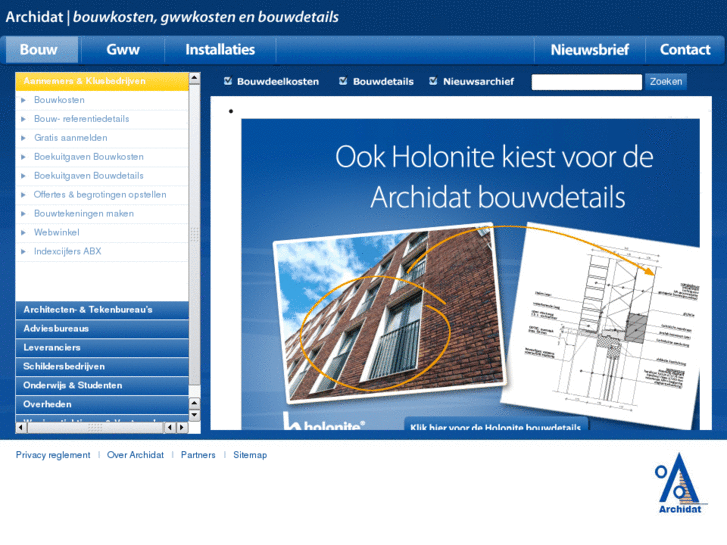Viewport: 727px width, 545px height.
Task: Expand Architecten- & Tekenbureau's section
Action: tap(102, 310)
